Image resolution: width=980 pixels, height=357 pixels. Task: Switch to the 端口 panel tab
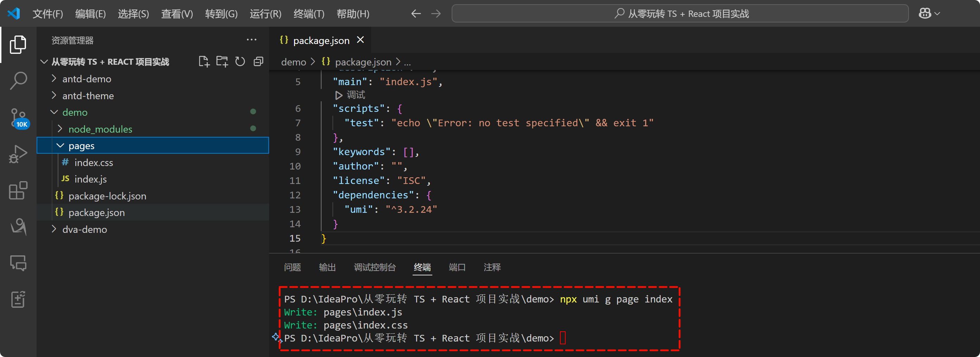coord(457,267)
